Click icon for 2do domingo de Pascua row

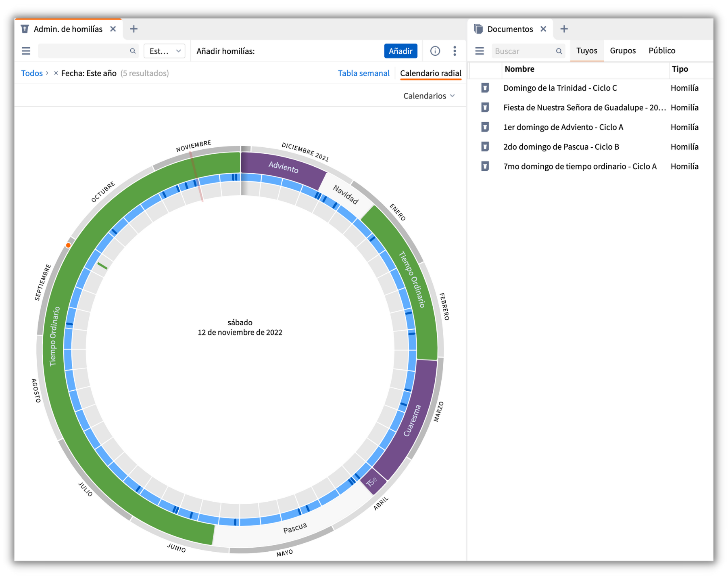(485, 147)
